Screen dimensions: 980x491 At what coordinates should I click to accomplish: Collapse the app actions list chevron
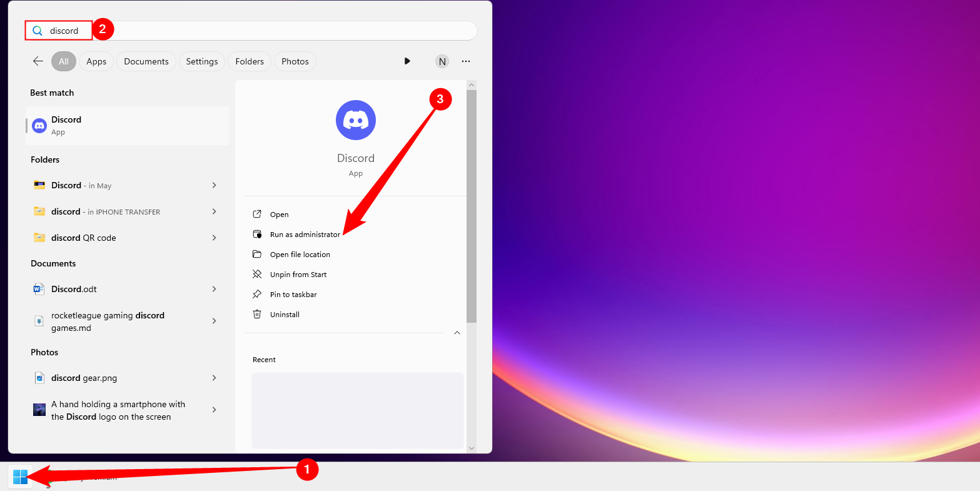(457, 333)
